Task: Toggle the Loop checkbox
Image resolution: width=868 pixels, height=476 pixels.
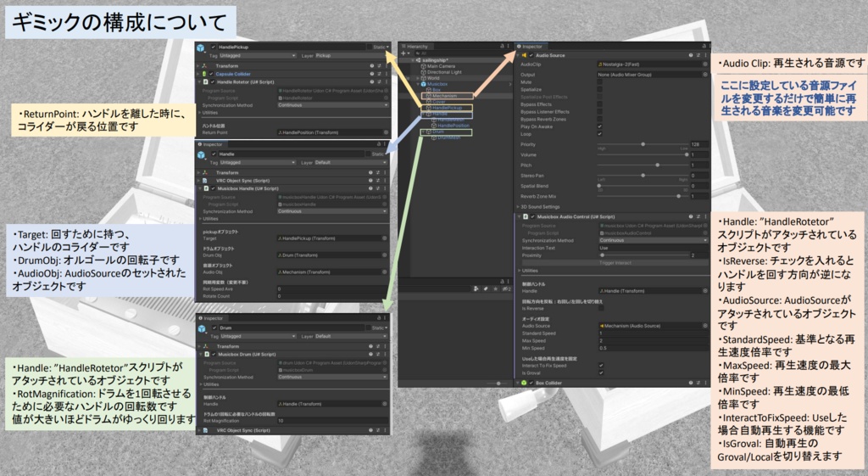Action: pos(599,133)
